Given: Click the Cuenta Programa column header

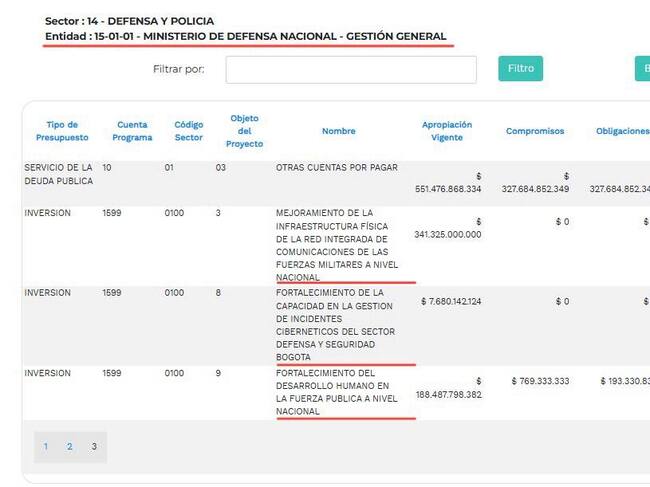Looking at the screenshot, I should pos(132,131).
